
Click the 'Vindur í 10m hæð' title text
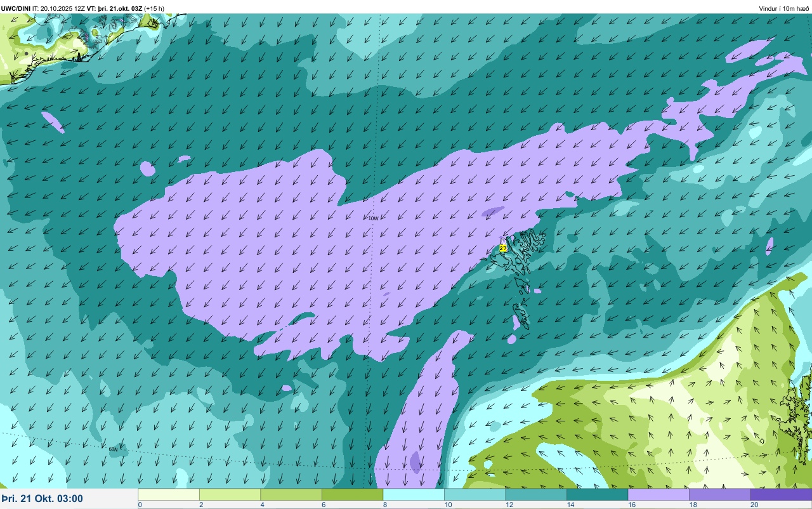784,8
